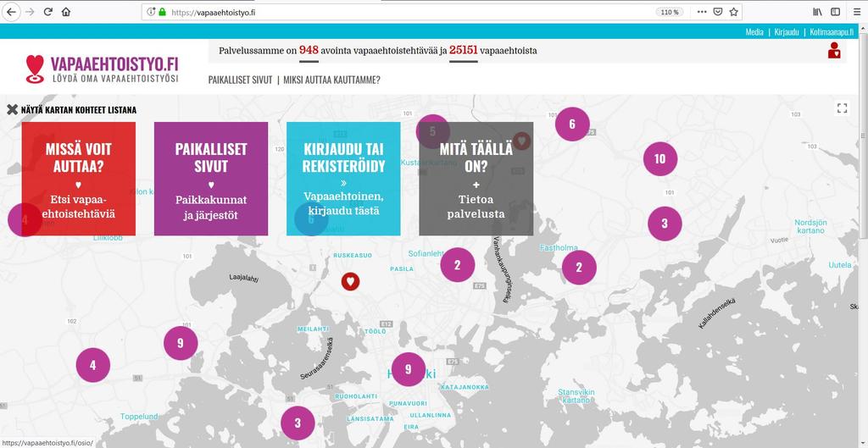Select cluster 6 beside the Mitä täällä on? tile
The height and width of the screenshot is (448, 868).
coord(572,124)
